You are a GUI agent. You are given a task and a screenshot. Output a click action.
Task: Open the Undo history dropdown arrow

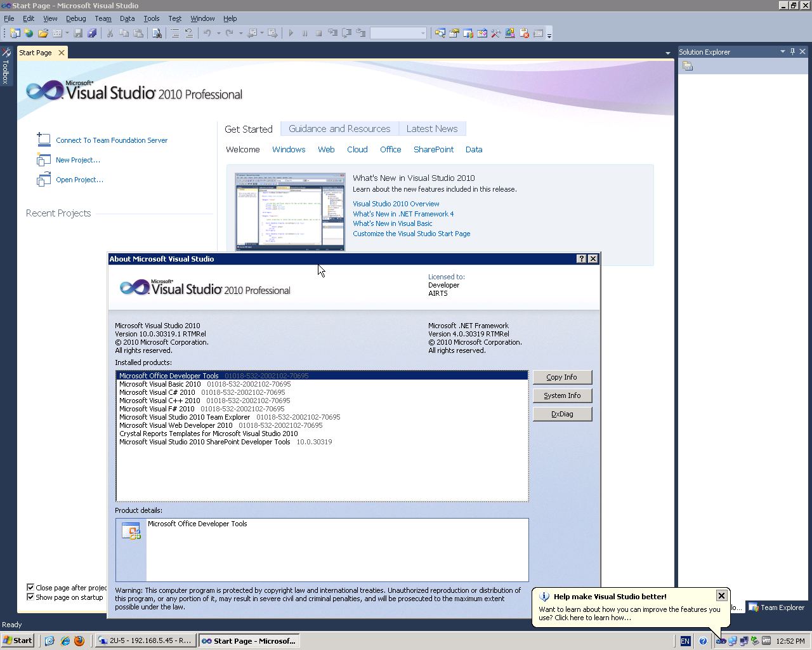click(218, 33)
